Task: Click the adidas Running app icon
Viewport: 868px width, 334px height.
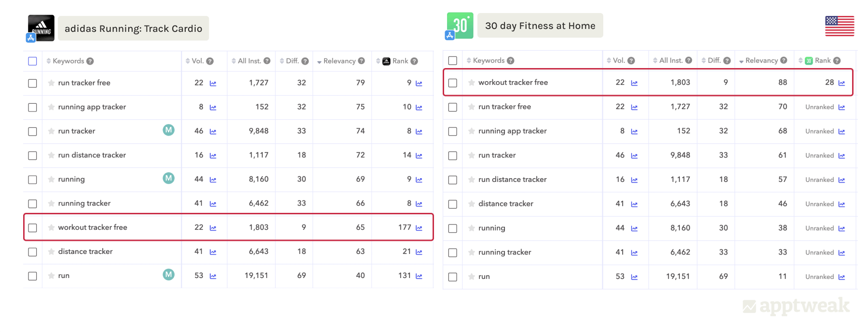Action: (x=41, y=28)
